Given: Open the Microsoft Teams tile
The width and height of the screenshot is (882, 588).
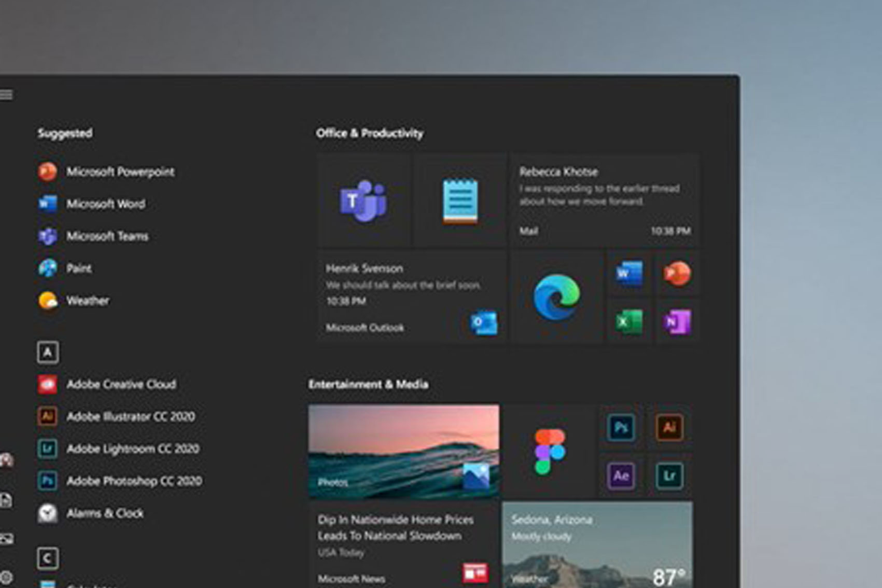Looking at the screenshot, I should 363,201.
